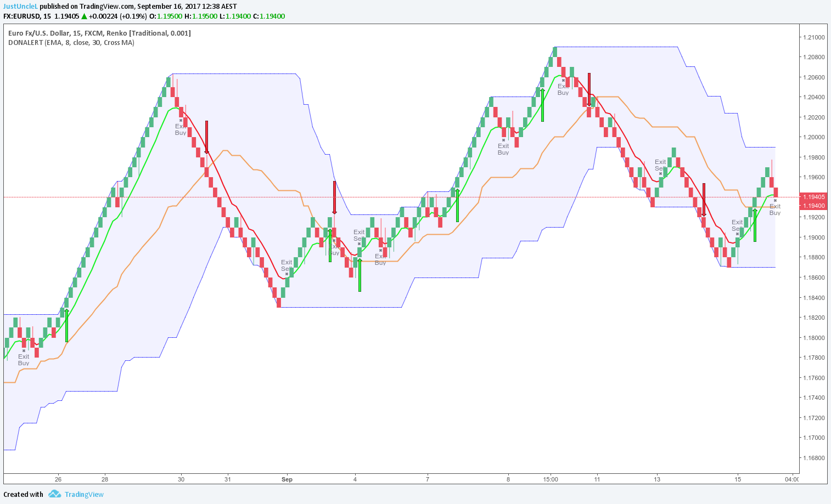Viewport: 831px width, 504px height.
Task: Click the 1.20600 price axis label
Action: coord(813,77)
